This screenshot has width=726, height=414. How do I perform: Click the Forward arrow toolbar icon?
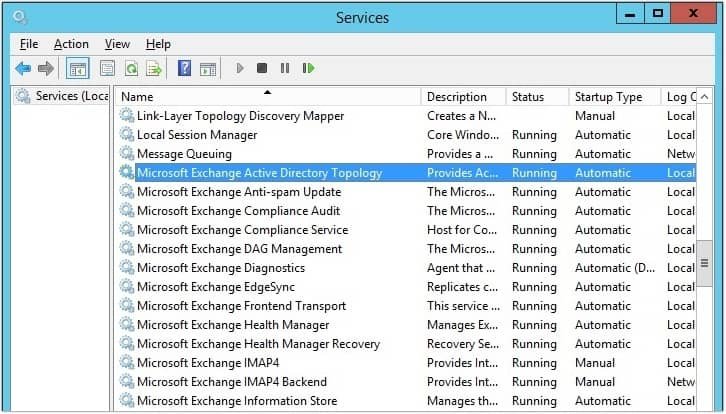coord(46,69)
